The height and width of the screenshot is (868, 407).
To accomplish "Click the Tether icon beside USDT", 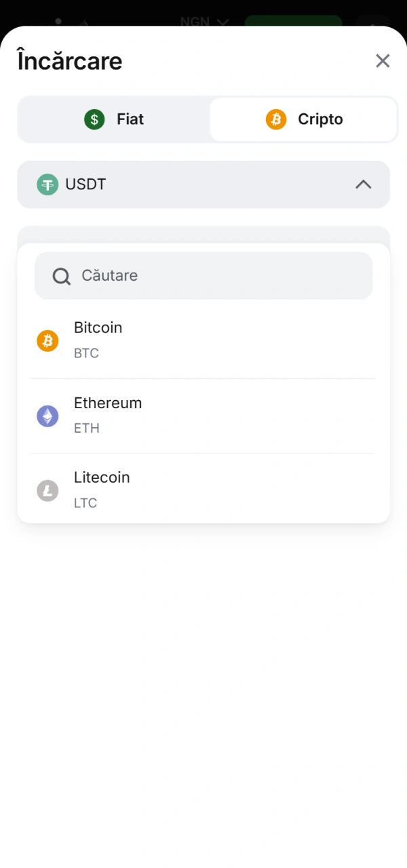I will click(x=47, y=184).
